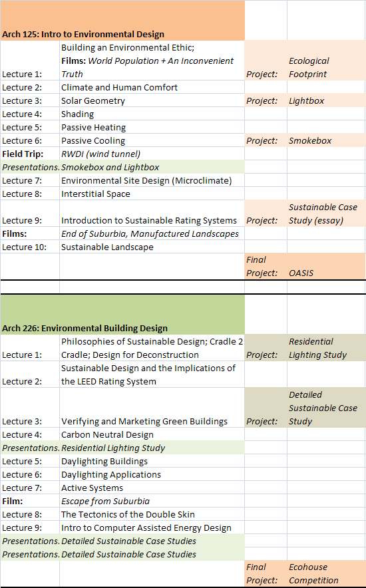Click the Ecohouse Competition project cell
Image resolution: width=366 pixels, height=588 pixels.
[x=326, y=574]
